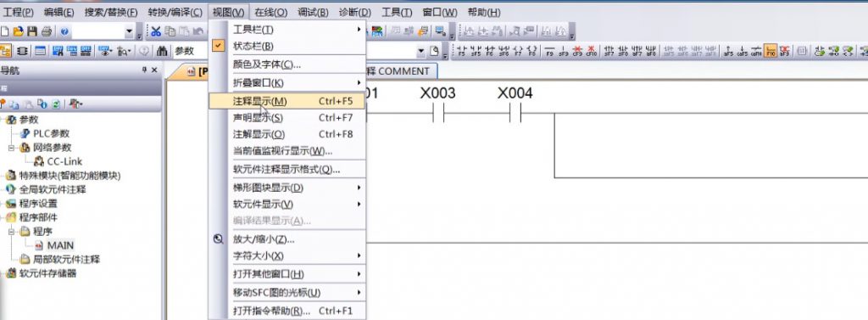Choose 颜色及字体(C)... from the menu
The height and width of the screenshot is (320, 868).
287,65
